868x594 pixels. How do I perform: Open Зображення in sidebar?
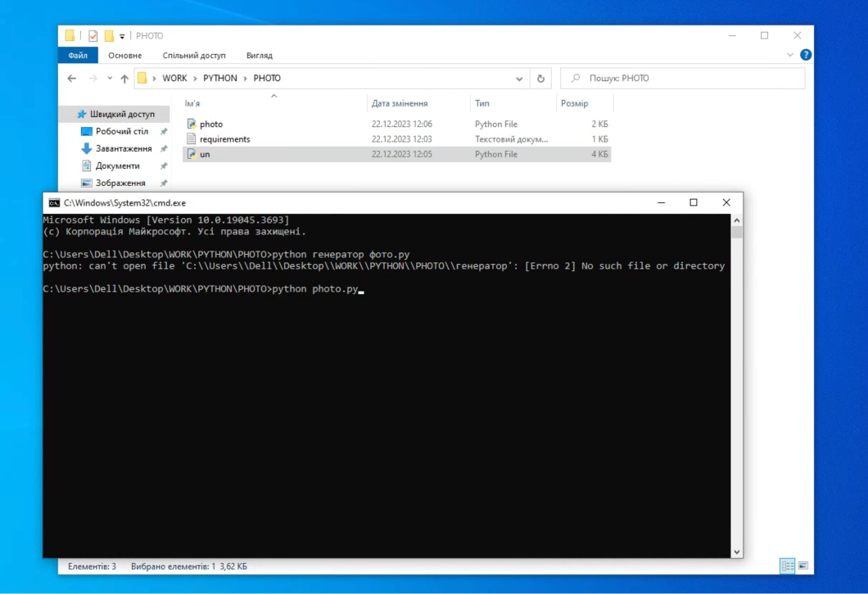coord(120,183)
